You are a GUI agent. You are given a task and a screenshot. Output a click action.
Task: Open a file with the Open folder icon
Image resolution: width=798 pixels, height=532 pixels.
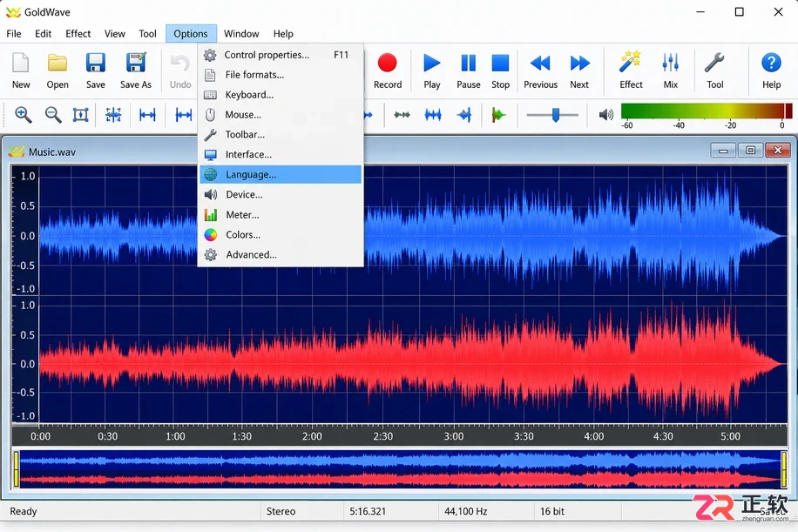(x=57, y=63)
